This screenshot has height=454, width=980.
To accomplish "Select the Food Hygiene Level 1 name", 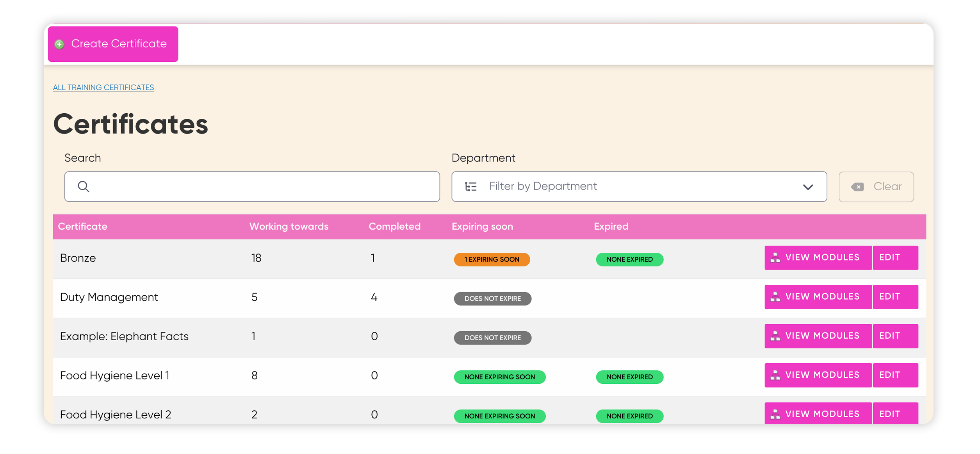I will coord(115,375).
